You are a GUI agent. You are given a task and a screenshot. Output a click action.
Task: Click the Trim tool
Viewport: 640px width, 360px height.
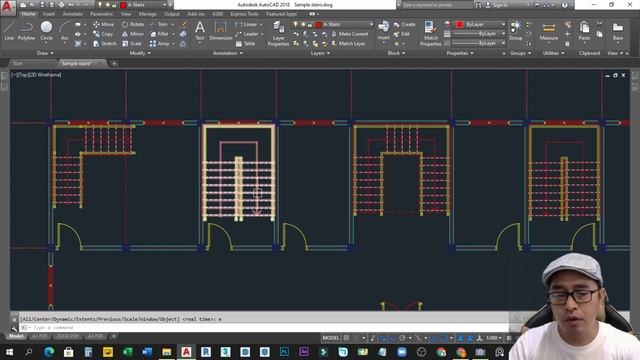click(x=159, y=24)
